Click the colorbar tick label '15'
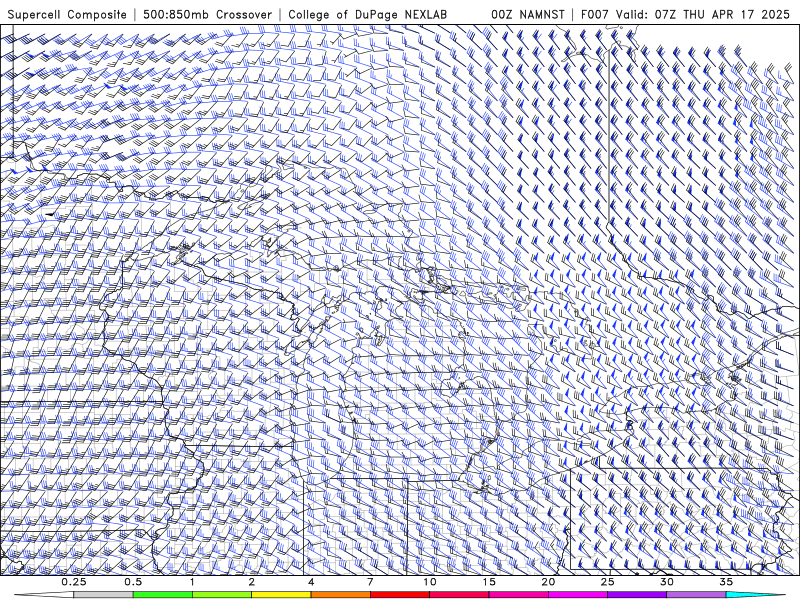Image resolution: width=800 pixels, height=600 pixels. click(x=489, y=582)
